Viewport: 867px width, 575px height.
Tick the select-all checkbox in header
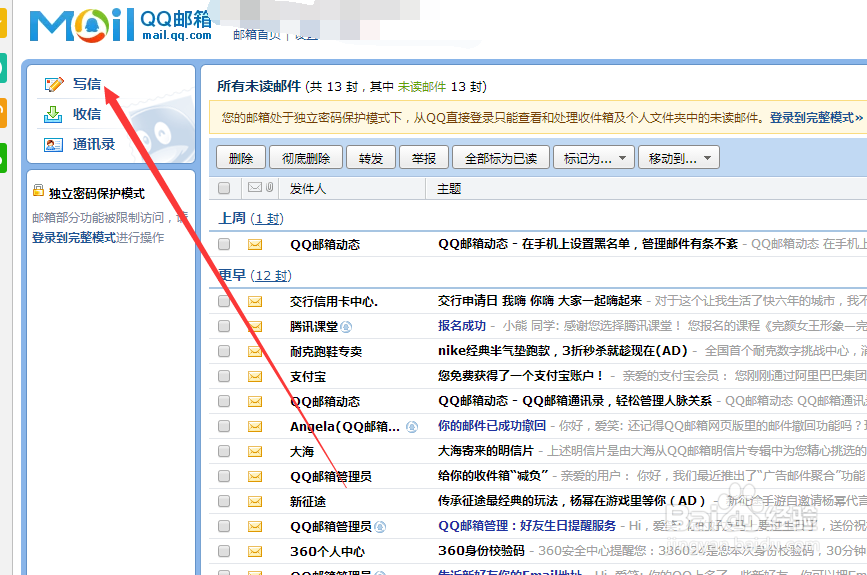[x=224, y=188]
